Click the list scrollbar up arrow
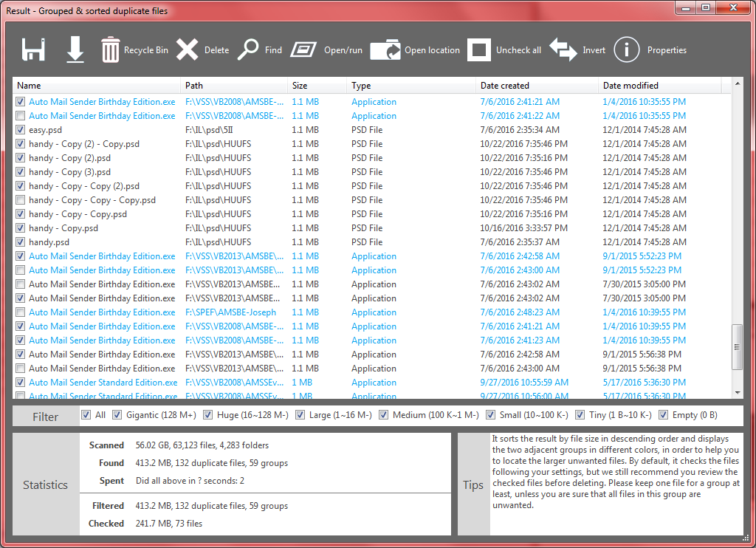Screen dimensions: 756x548 coord(738,83)
